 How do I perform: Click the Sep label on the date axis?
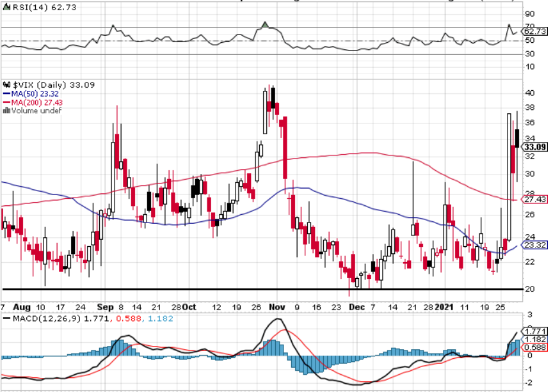coord(105,307)
